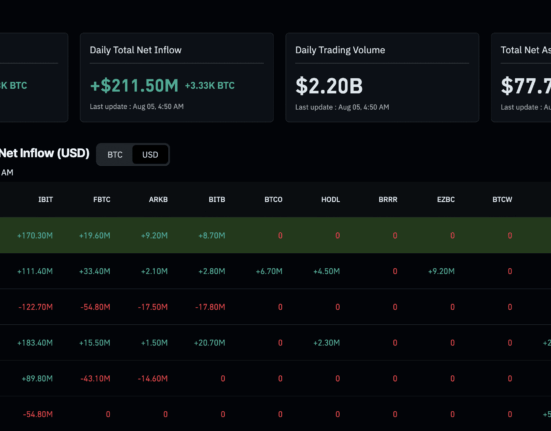The height and width of the screenshot is (431, 551).
Task: Click the FBTC column header
Action: (x=102, y=200)
